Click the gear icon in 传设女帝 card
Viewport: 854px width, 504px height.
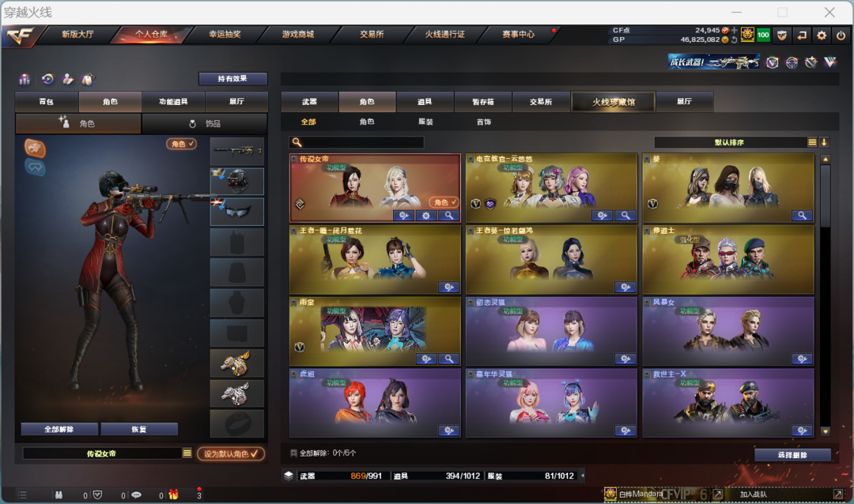(x=426, y=216)
